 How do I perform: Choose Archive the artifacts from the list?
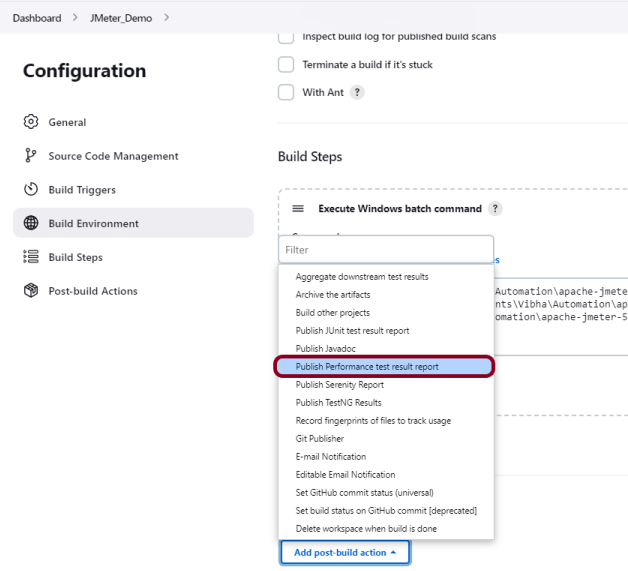332,295
